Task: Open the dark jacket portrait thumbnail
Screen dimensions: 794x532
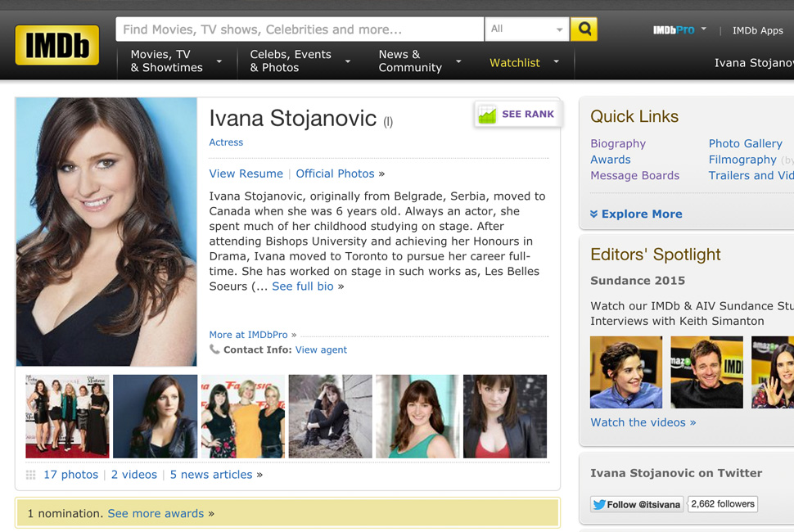Action: (x=155, y=416)
